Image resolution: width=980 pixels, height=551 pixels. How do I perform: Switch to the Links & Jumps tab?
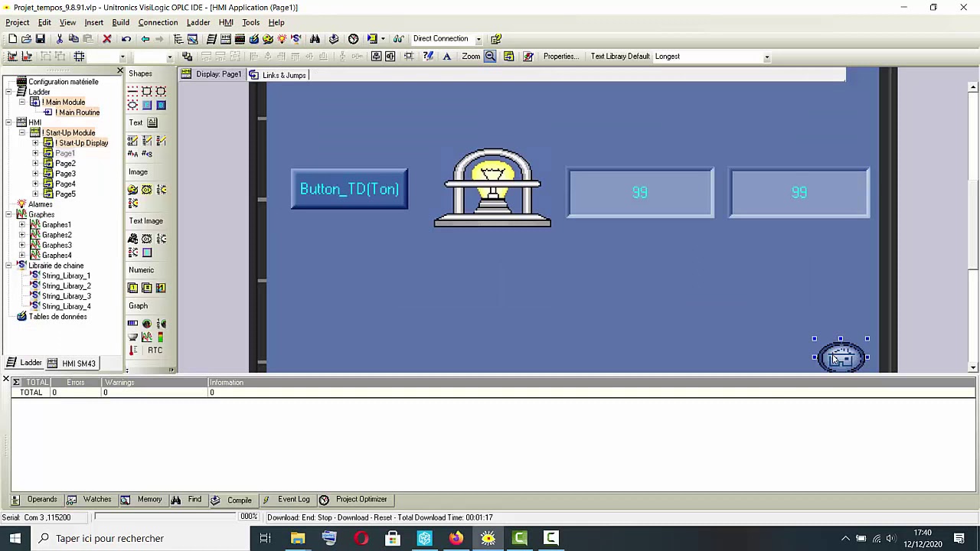278,75
